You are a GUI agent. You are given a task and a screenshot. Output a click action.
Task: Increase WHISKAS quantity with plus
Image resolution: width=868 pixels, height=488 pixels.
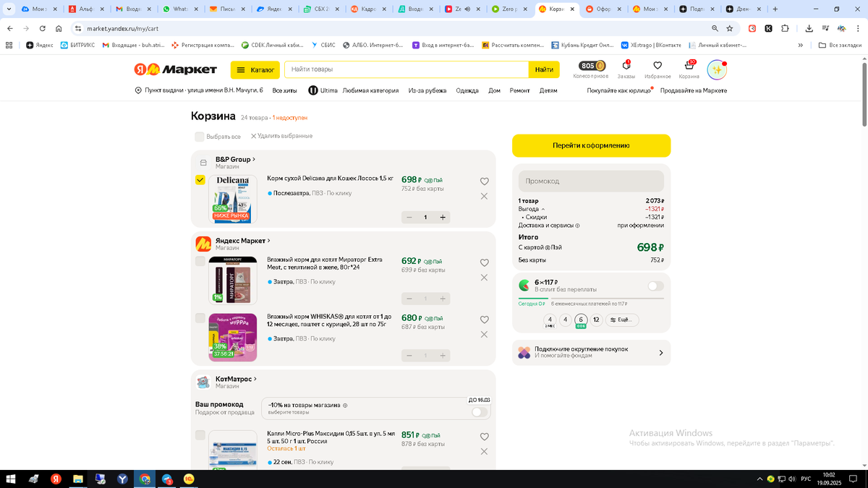click(443, 356)
